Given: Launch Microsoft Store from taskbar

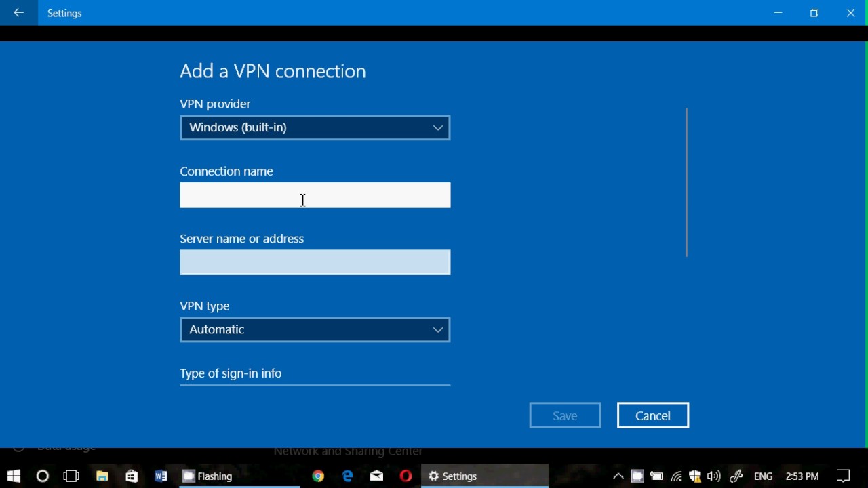Looking at the screenshot, I should coord(132,476).
